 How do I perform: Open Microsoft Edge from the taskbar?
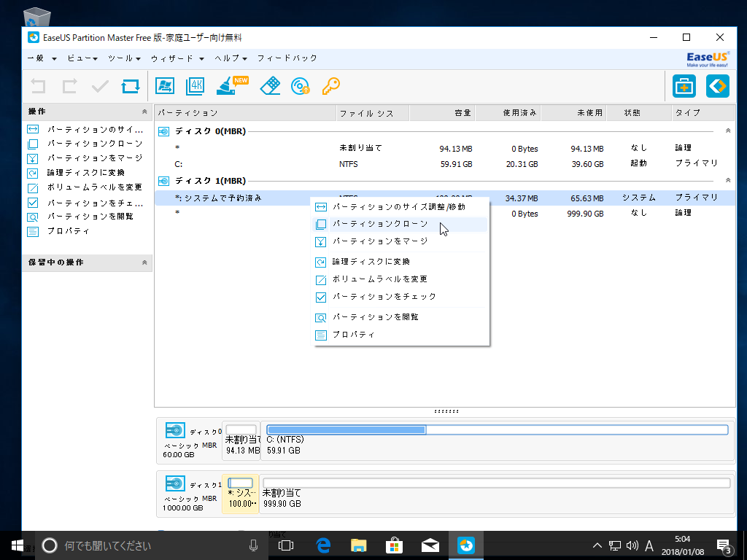(x=323, y=545)
